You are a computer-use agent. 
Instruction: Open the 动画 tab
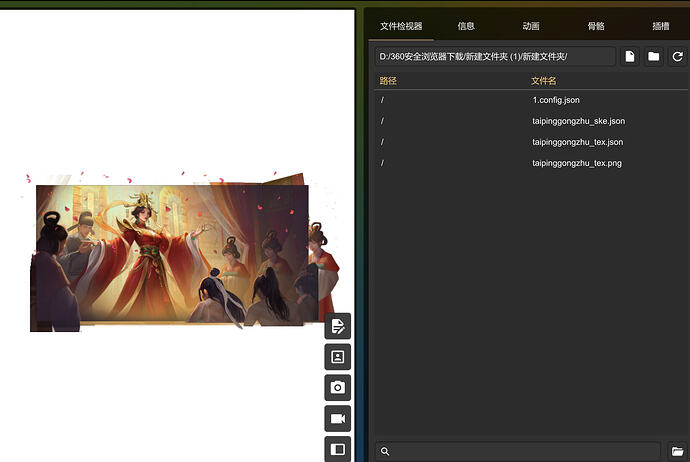[x=531, y=26]
